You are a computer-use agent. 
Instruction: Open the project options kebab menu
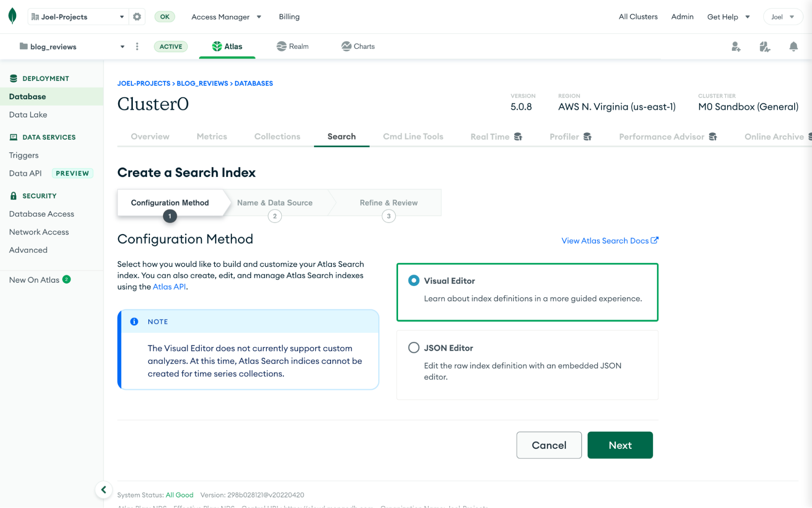click(x=137, y=46)
